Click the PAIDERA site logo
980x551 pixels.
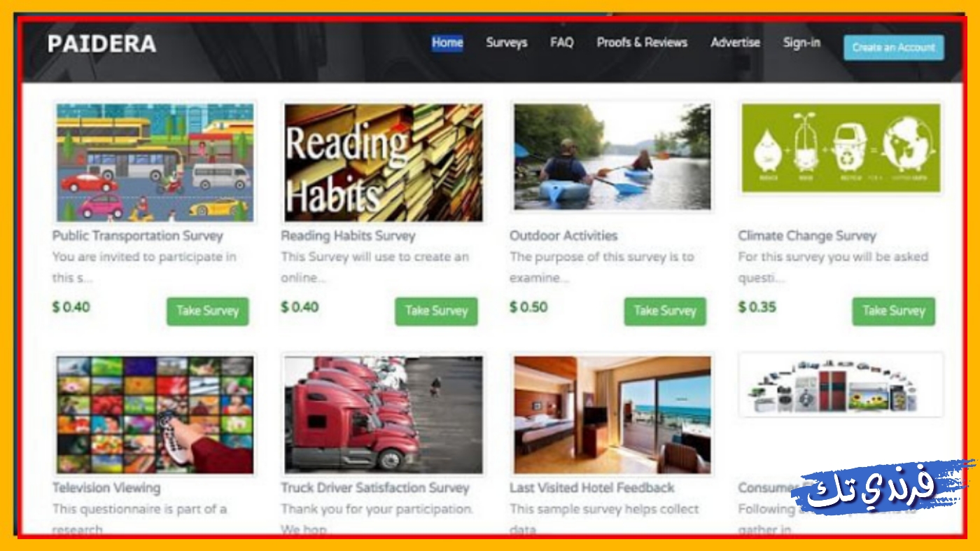102,44
